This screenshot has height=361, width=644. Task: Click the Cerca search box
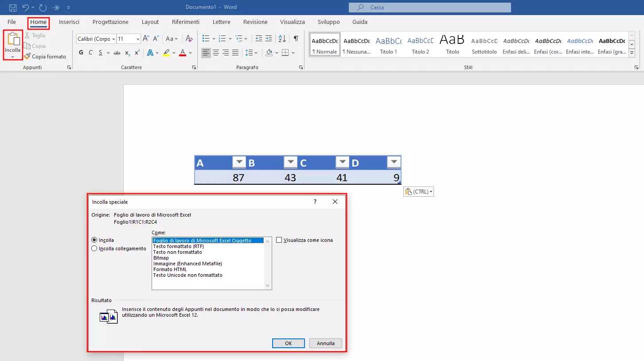coord(429,7)
